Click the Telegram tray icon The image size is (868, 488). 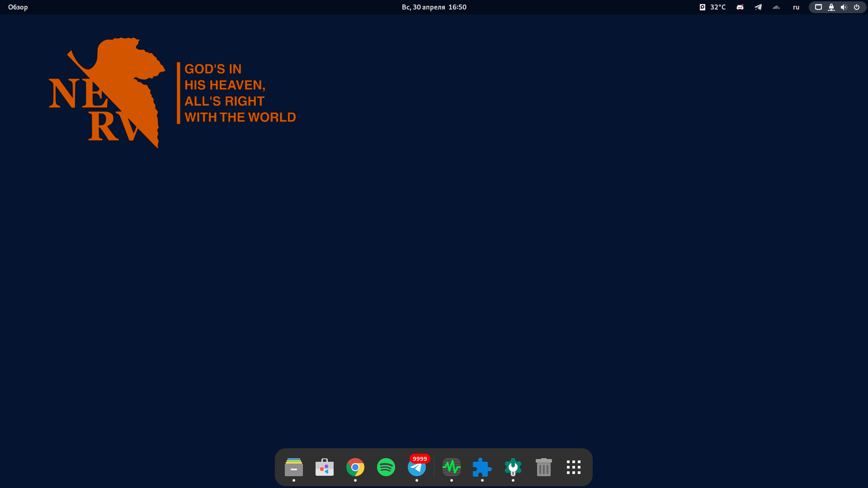pos(758,7)
